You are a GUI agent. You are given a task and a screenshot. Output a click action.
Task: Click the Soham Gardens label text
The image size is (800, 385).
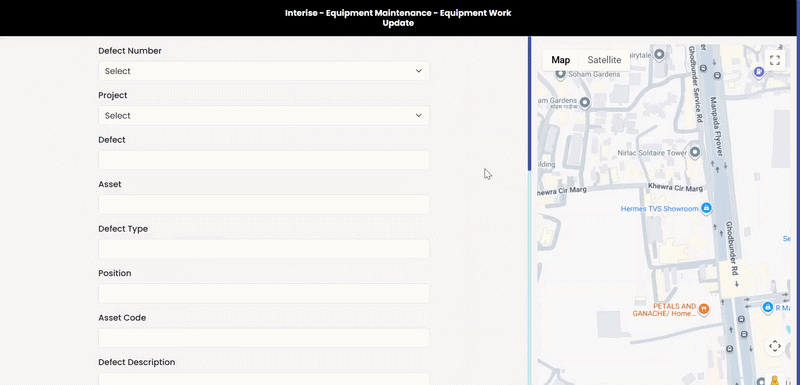click(594, 74)
